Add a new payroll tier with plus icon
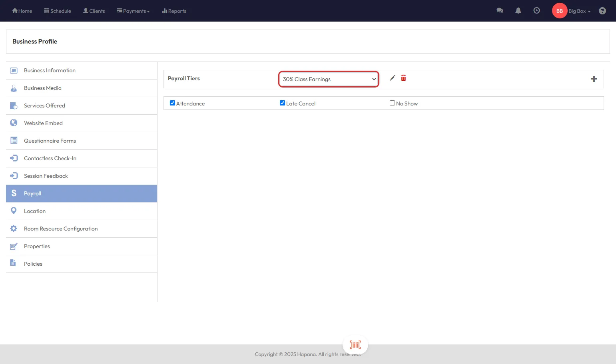Viewport: 616px width, 364px height. (594, 79)
